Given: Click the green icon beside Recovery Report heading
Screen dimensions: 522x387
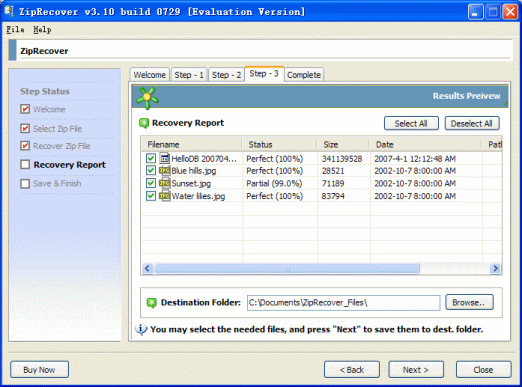Looking at the screenshot, I should [144, 123].
